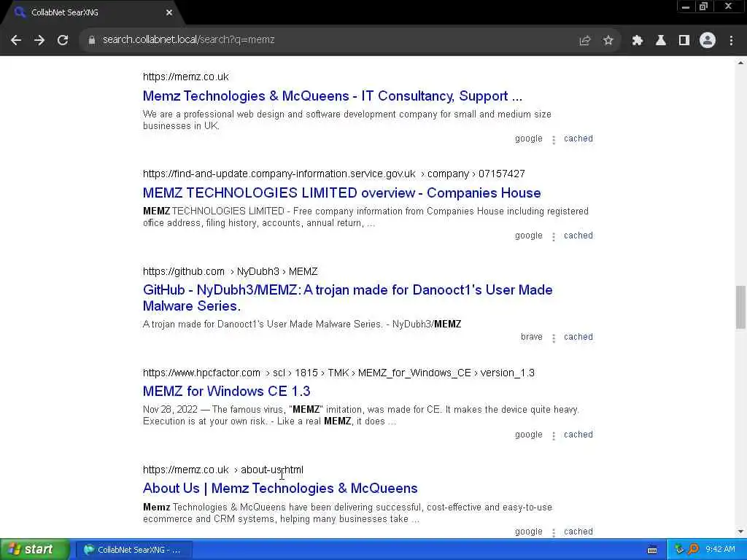Click the company-information.service.gov.uk URL text
Viewport: 747px width, 560px height.
click(334, 174)
